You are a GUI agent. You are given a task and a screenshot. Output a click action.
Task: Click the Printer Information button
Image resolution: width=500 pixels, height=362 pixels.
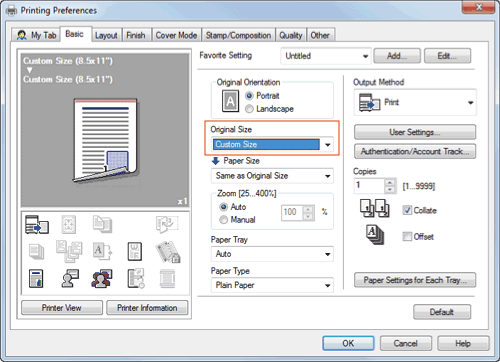coord(147,308)
